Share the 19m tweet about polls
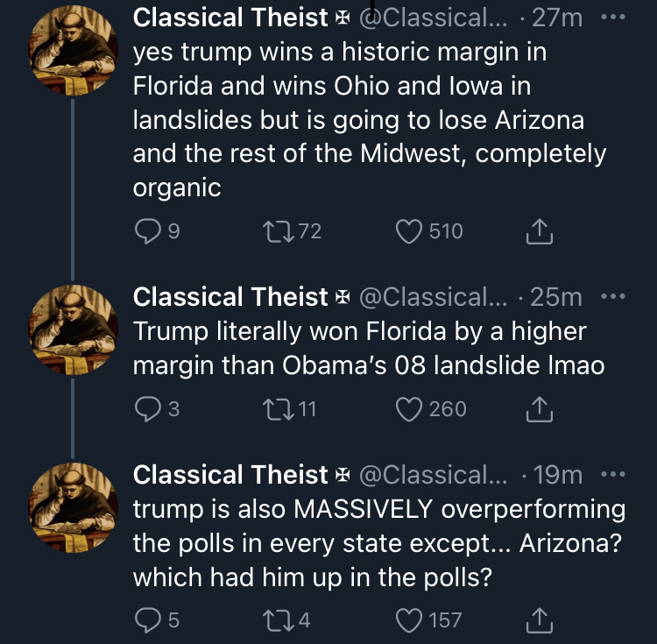 coord(540,620)
